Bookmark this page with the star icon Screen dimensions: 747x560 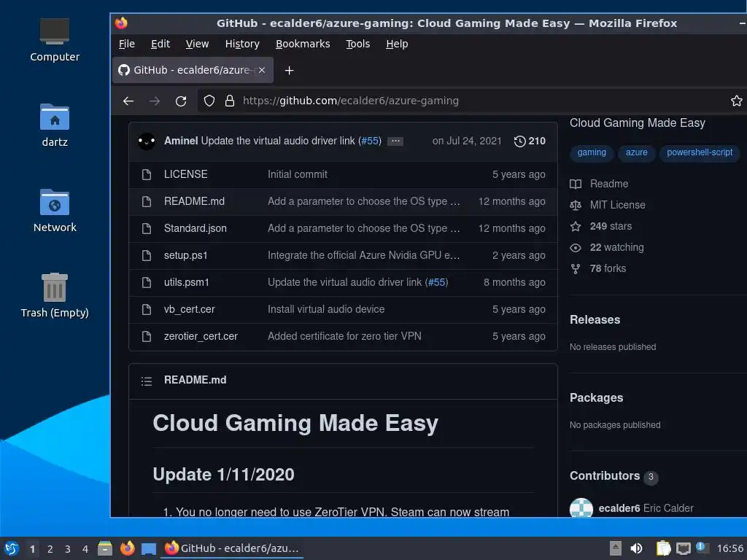coord(737,101)
